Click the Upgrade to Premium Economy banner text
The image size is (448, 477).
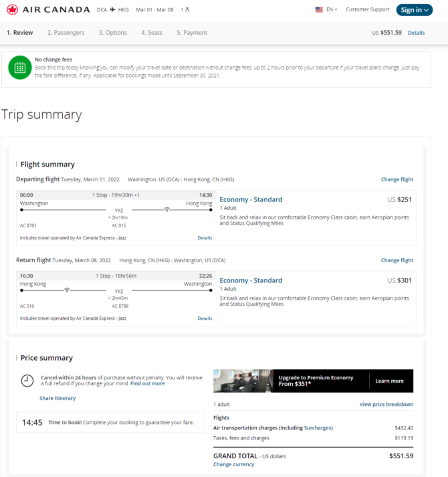[x=316, y=381]
